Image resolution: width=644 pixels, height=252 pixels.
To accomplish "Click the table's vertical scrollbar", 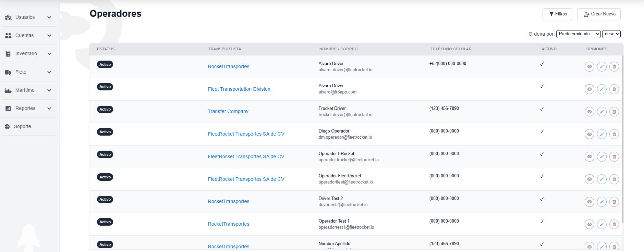I will pyautogui.click(x=622, y=137).
